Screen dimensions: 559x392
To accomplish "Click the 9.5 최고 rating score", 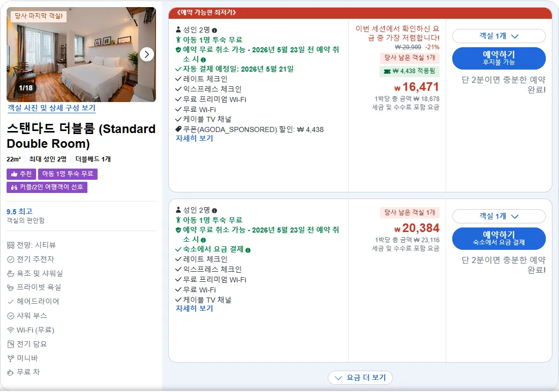I will click(x=20, y=212).
